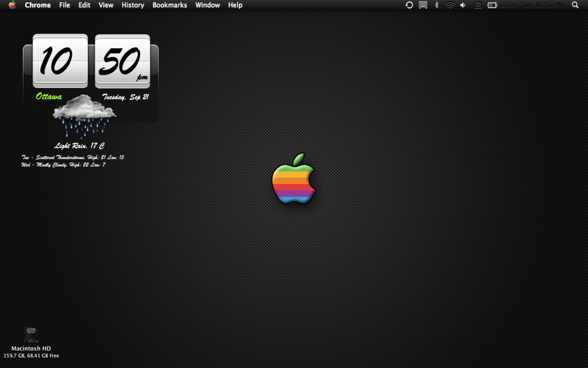Select the Wi-Fi signal icon
Image resolution: width=588 pixels, height=368 pixels.
[x=451, y=5]
